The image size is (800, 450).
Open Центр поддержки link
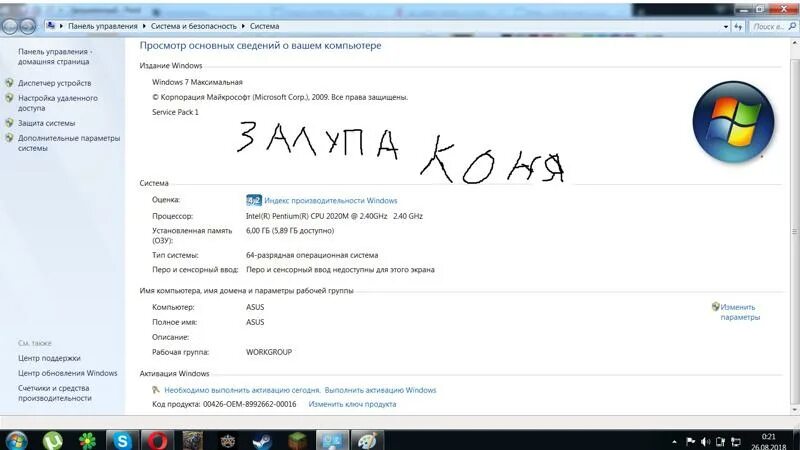(49, 358)
